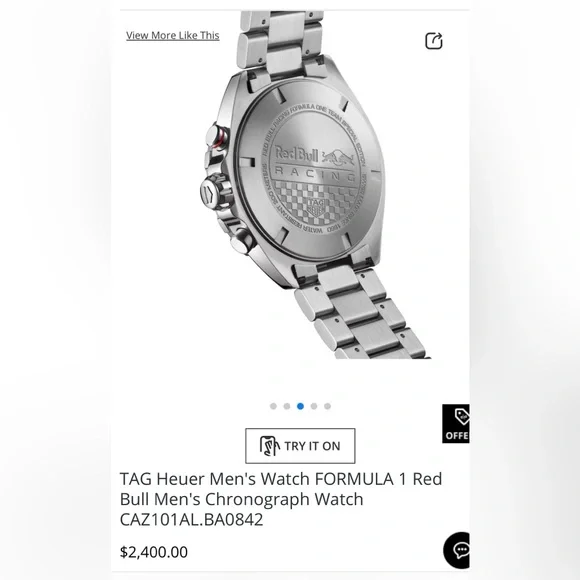The height and width of the screenshot is (580, 580).
Task: Click the Red Bull Racing engraved logo
Action: tap(314, 163)
